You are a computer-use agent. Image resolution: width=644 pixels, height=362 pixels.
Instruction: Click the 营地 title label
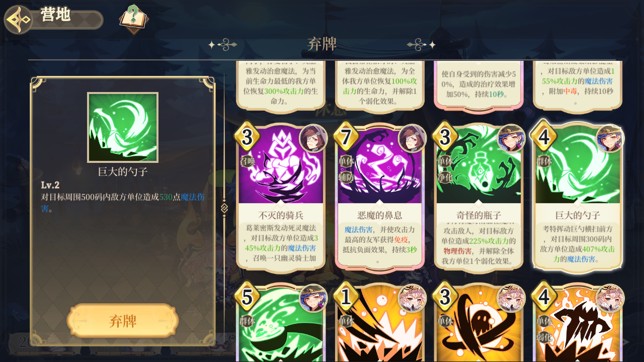click(56, 15)
